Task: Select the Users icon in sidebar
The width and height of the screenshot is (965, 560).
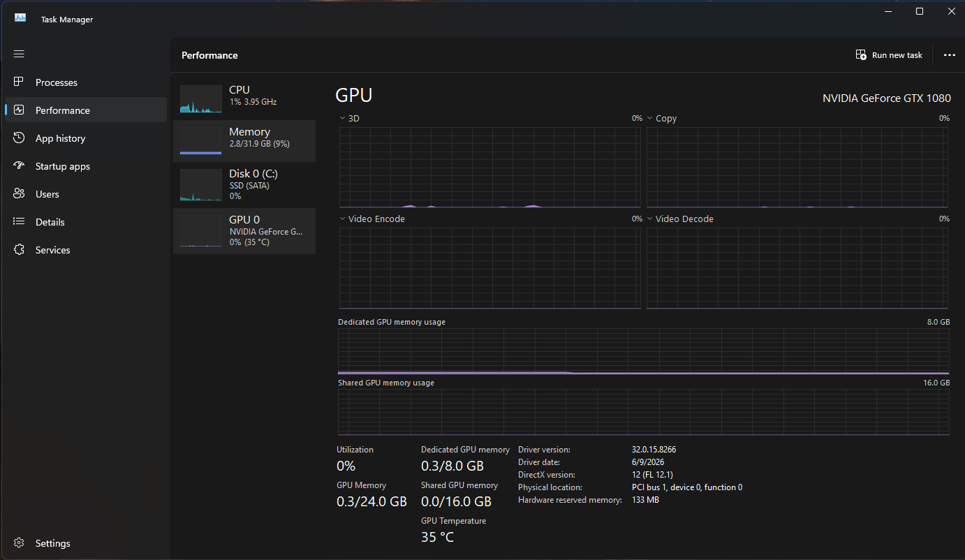Action: click(x=19, y=194)
